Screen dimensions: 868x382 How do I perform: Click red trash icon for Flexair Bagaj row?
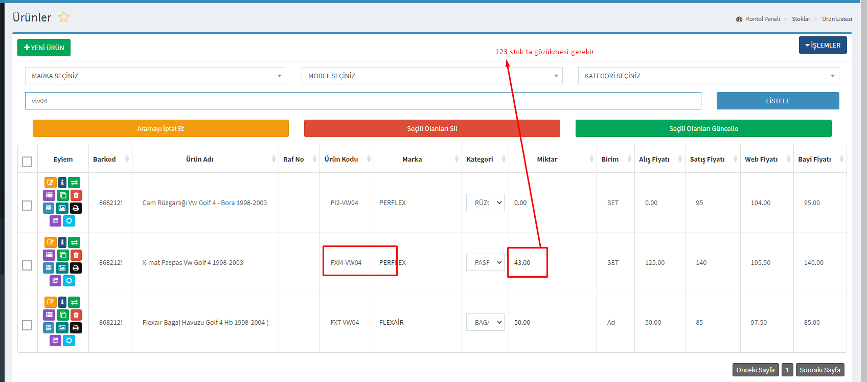(x=76, y=315)
